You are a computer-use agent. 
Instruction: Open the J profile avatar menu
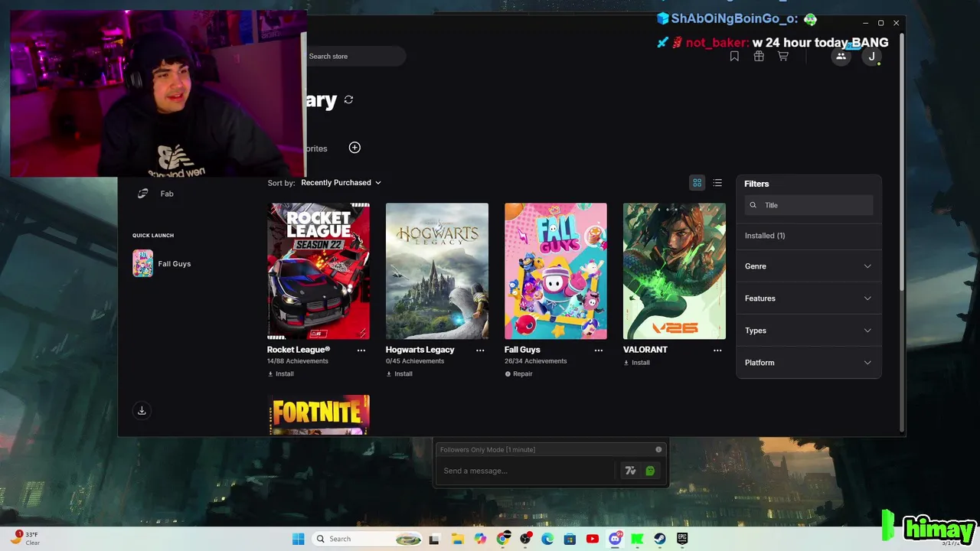871,56
